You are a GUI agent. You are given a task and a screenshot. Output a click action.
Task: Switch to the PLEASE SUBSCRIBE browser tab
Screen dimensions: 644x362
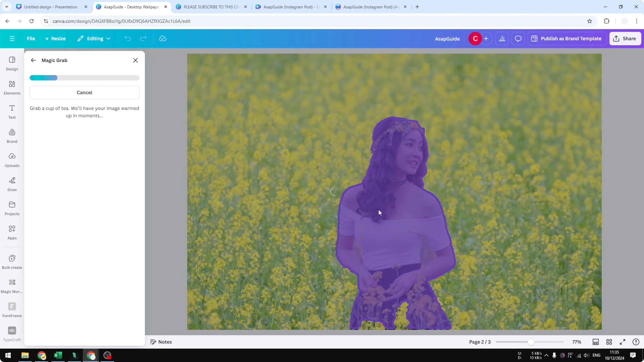click(210, 7)
